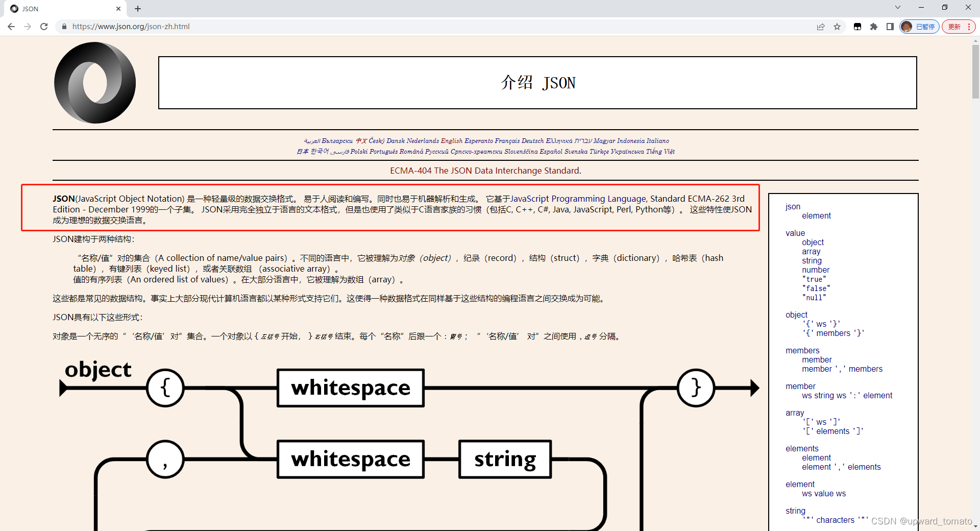Switch language to Polski
The width and height of the screenshot is (980, 531).
pyautogui.click(x=359, y=152)
